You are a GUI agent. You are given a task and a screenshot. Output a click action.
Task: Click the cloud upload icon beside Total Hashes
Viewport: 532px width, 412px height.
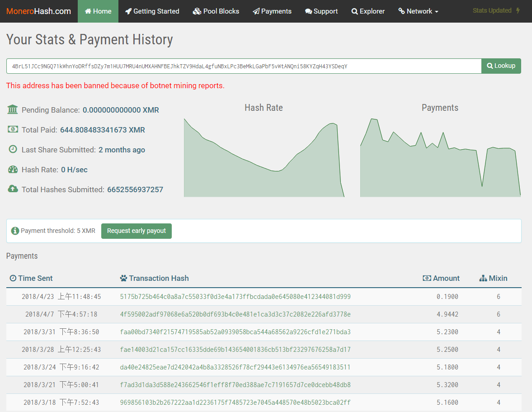coord(13,189)
